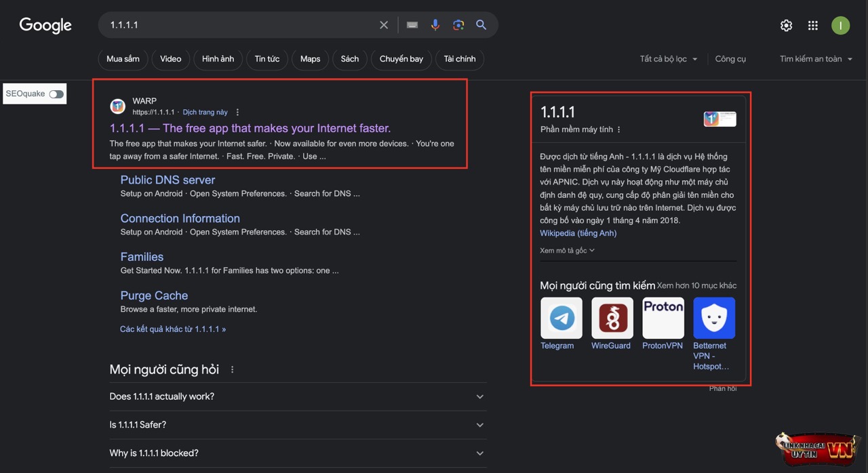Toggle the SEOquake switch

click(x=56, y=94)
